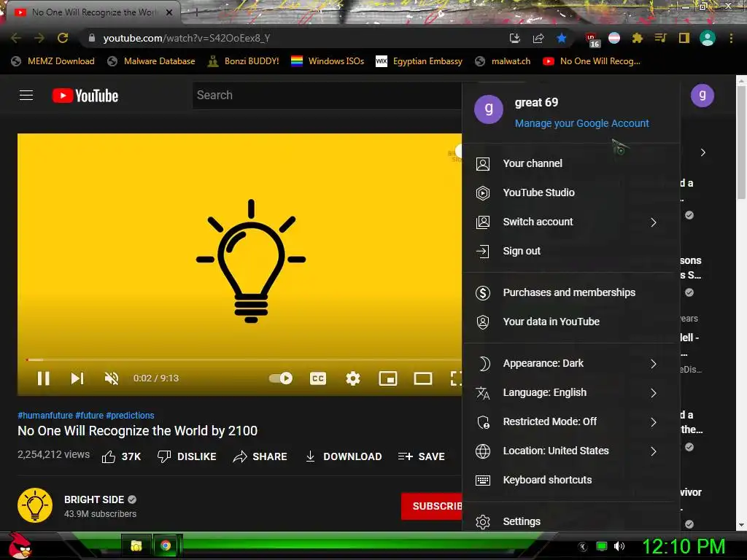The height and width of the screenshot is (560, 747).
Task: Subscribe to BRIGHT SIDE channel
Action: [432, 506]
